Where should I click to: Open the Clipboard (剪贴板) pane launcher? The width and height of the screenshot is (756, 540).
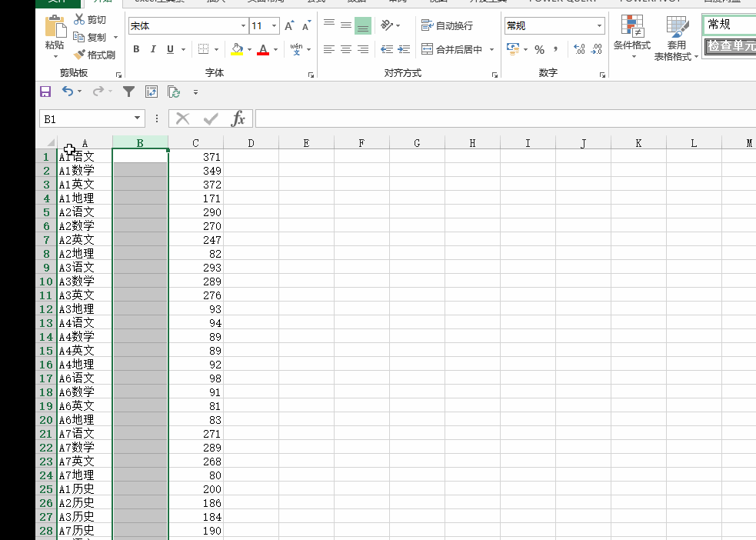[x=118, y=75]
